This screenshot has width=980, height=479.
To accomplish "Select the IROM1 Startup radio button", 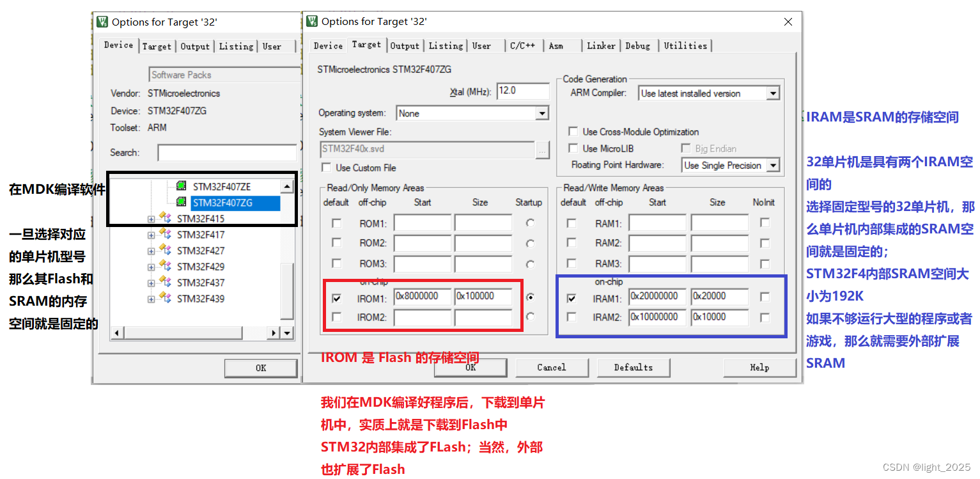I will [530, 297].
